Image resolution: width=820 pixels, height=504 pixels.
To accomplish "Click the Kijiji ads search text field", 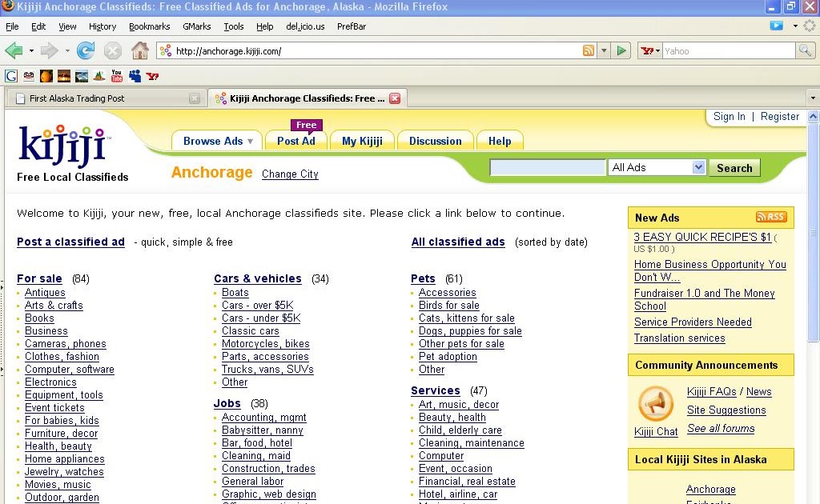I will pyautogui.click(x=548, y=167).
